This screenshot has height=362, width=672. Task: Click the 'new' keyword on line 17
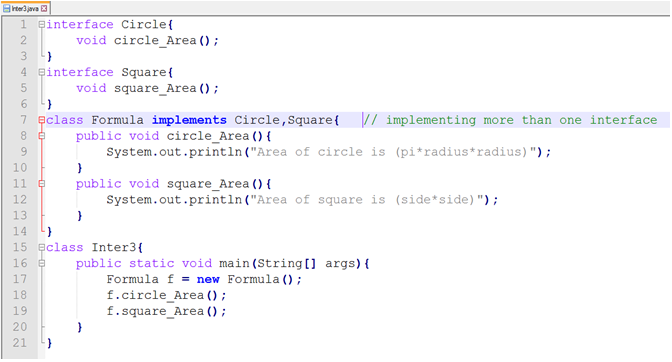(x=208, y=279)
